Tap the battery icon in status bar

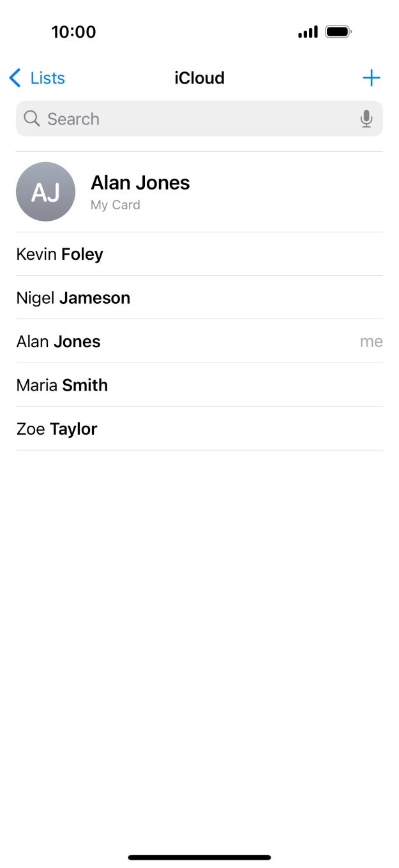point(338,32)
